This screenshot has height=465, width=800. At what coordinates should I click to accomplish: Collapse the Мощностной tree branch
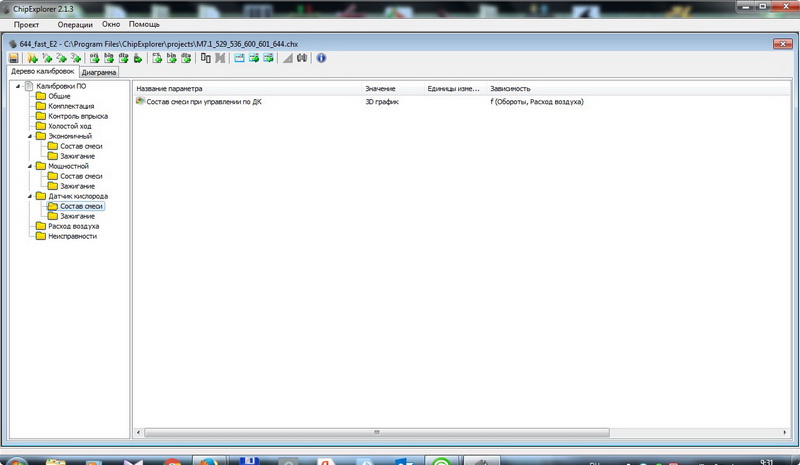click(x=29, y=166)
